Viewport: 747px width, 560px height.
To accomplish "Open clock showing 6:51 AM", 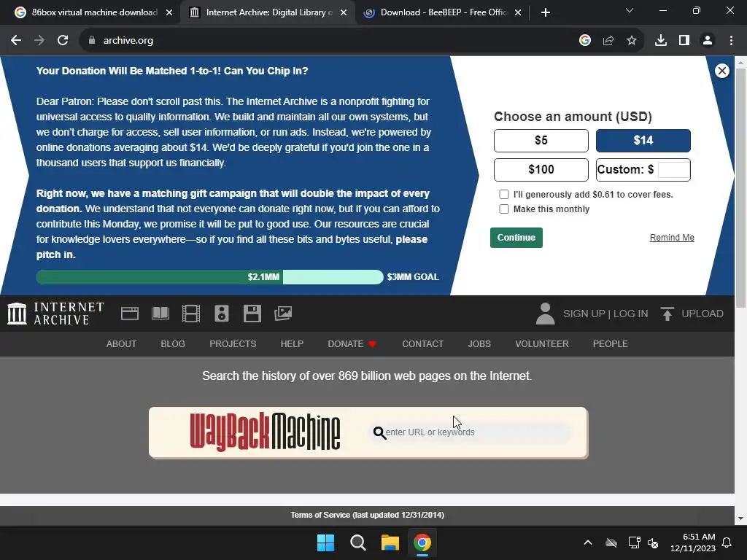I will click(693, 542).
